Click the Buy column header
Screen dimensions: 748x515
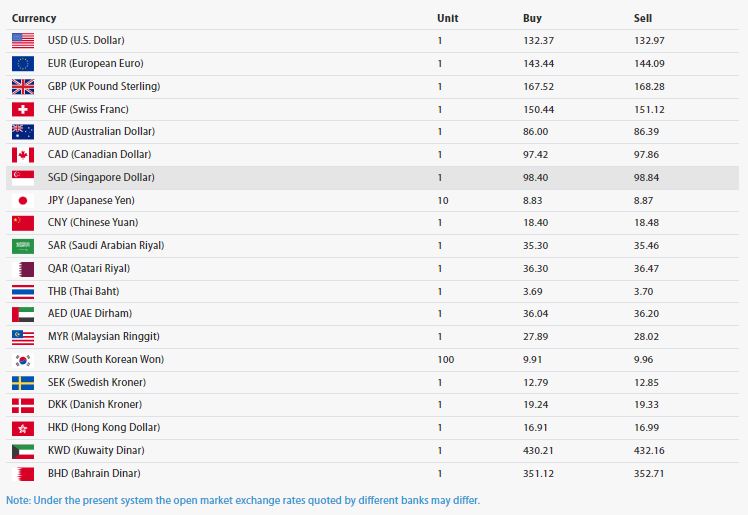pos(532,18)
